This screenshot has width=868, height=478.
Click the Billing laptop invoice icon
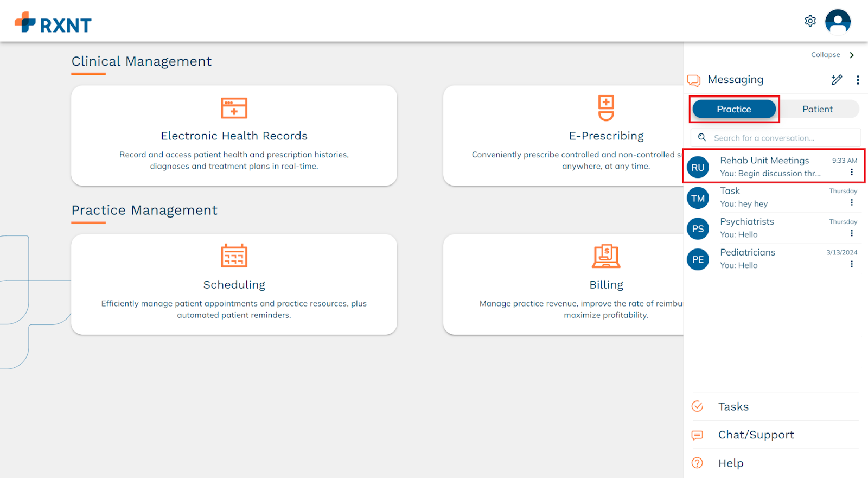tap(606, 256)
